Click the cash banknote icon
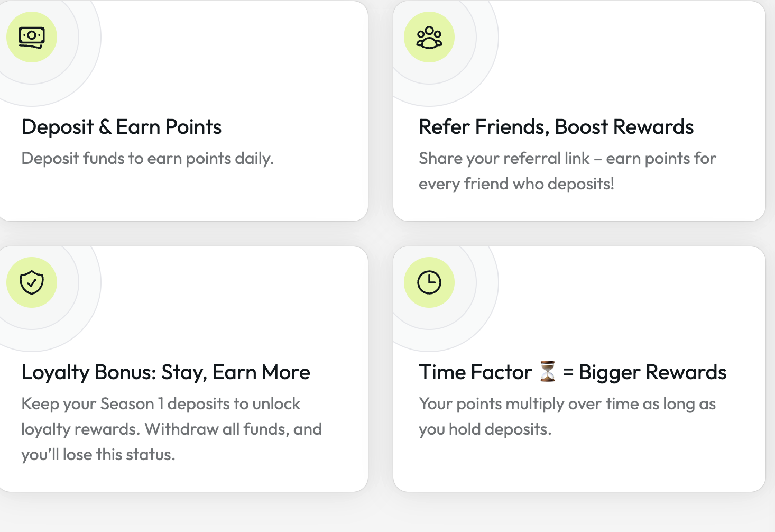 (32, 37)
